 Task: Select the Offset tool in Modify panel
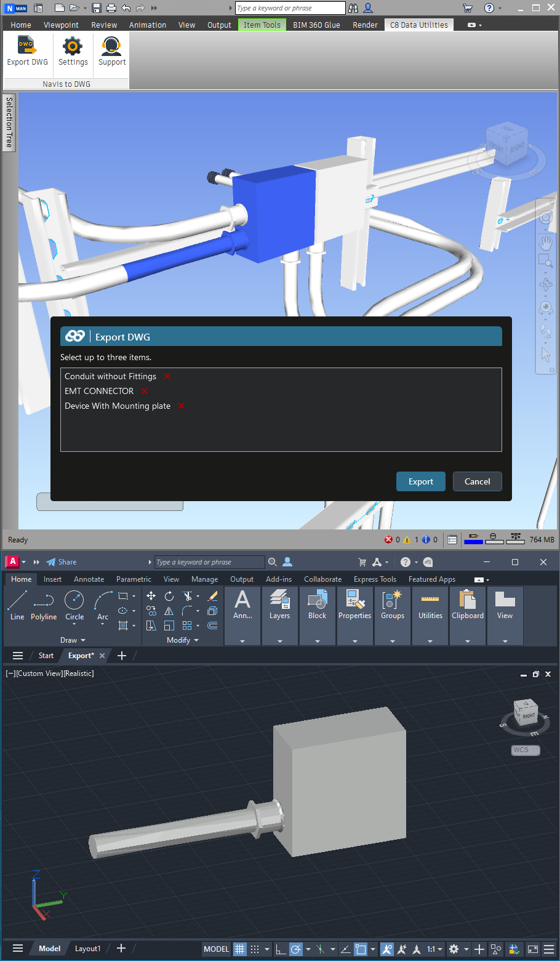213,625
